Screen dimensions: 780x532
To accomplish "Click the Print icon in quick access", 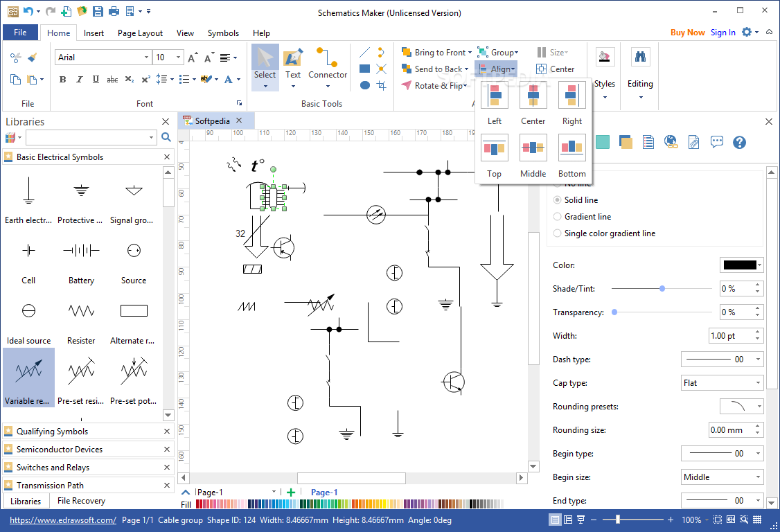I will point(114,10).
